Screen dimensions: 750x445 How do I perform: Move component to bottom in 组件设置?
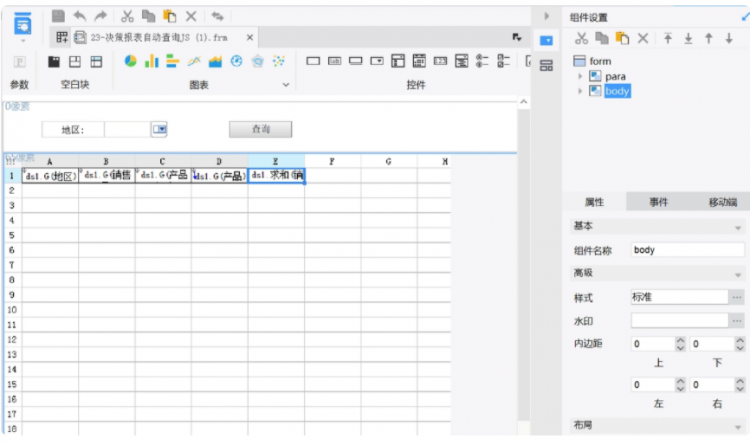pyautogui.click(x=688, y=38)
